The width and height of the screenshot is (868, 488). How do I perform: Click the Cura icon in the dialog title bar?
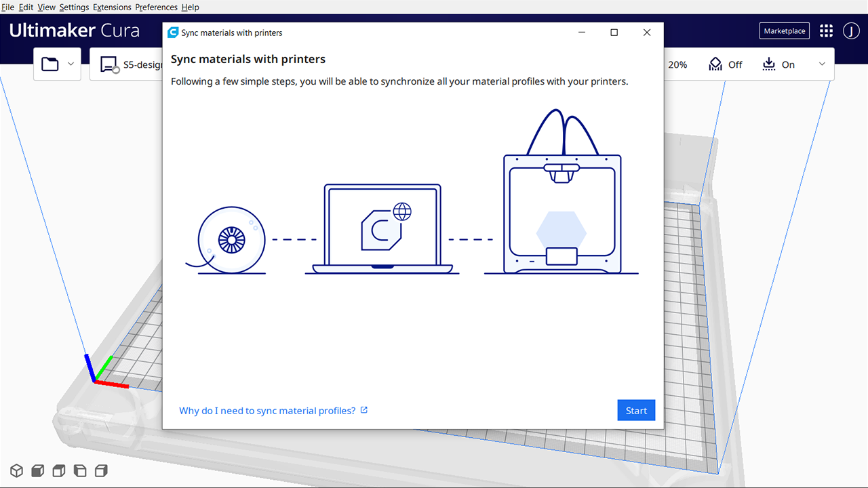[173, 33]
